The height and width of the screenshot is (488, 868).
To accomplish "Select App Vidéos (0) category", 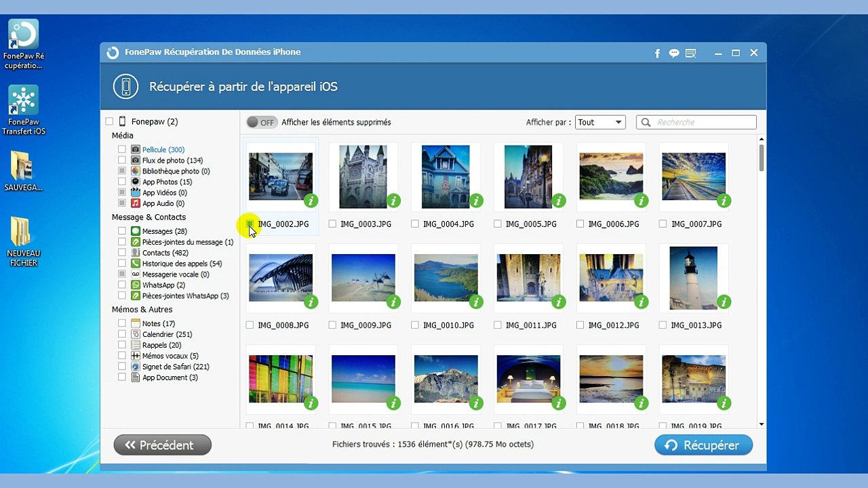I will point(165,193).
